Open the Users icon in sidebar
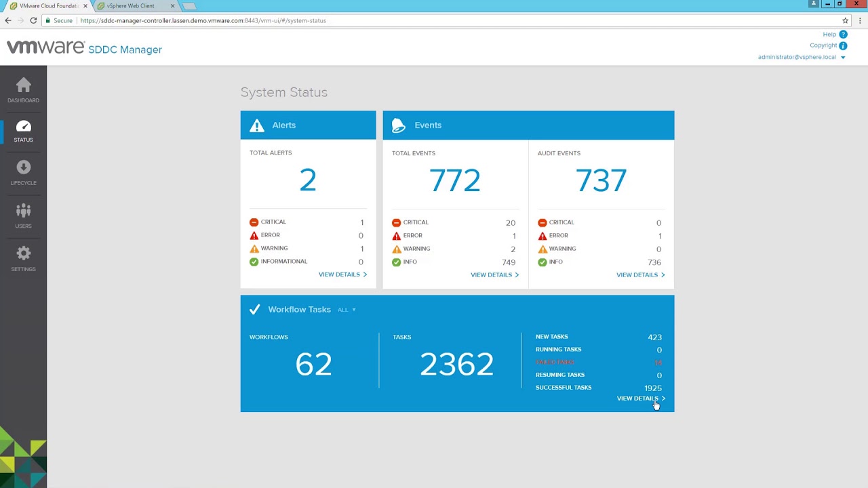This screenshot has width=868, height=488. click(x=23, y=211)
